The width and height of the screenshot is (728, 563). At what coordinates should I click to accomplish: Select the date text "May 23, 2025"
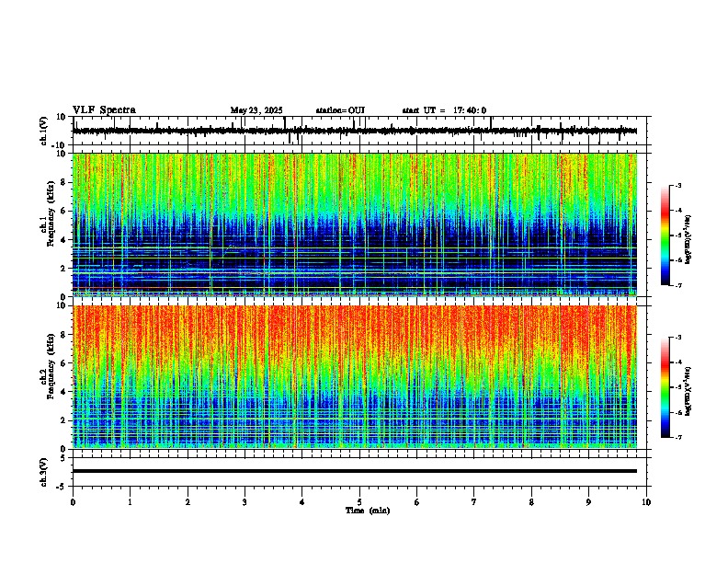(x=256, y=110)
